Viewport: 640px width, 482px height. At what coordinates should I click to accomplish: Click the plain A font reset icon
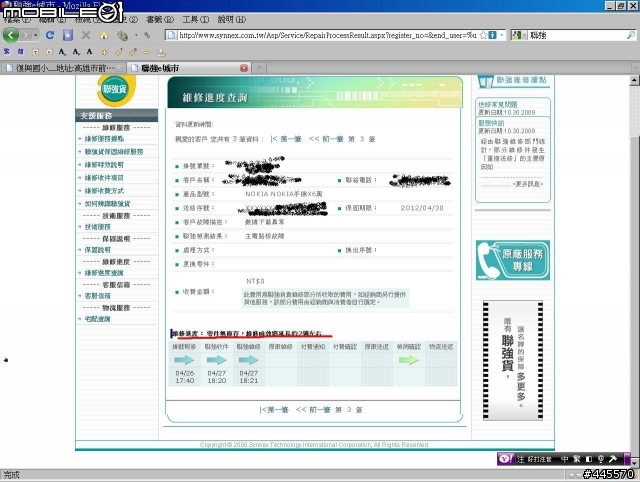tap(89, 51)
